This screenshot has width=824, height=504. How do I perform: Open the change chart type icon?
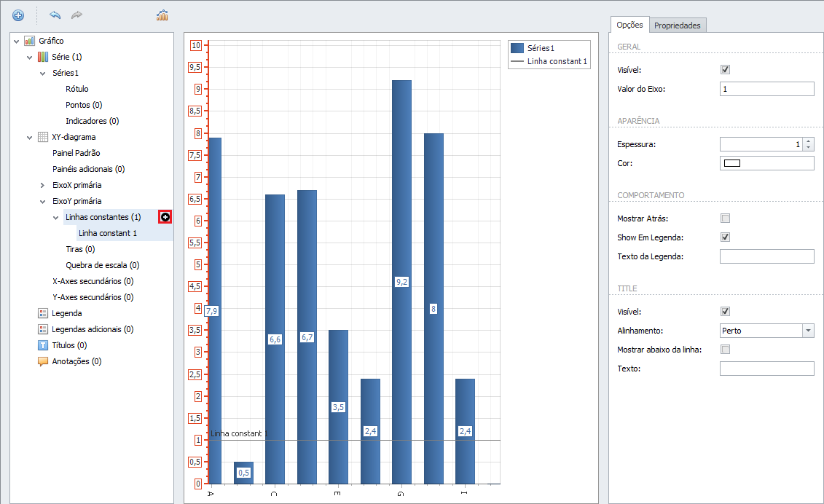(x=162, y=15)
